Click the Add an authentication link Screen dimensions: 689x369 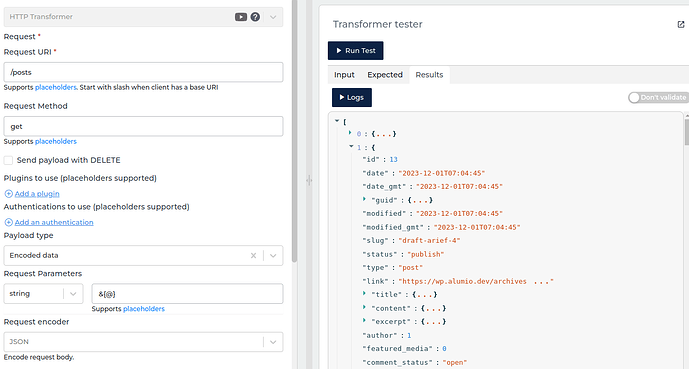[x=54, y=222]
